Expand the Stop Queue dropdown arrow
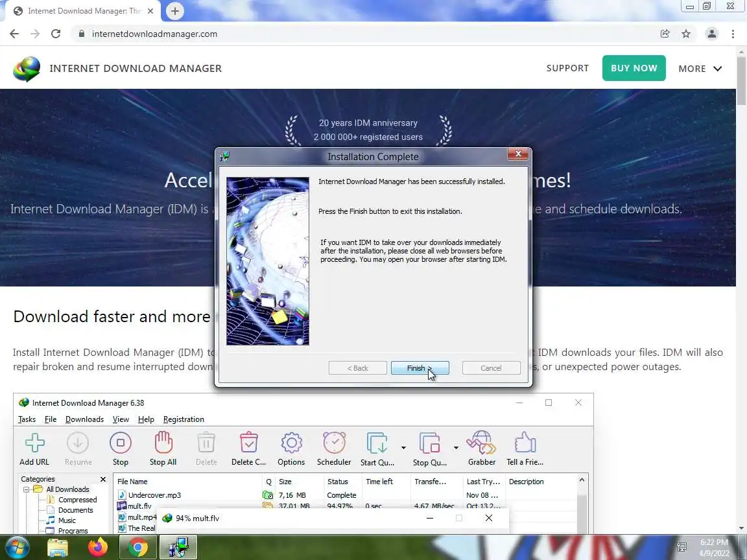The width and height of the screenshot is (747, 560). pos(456,448)
